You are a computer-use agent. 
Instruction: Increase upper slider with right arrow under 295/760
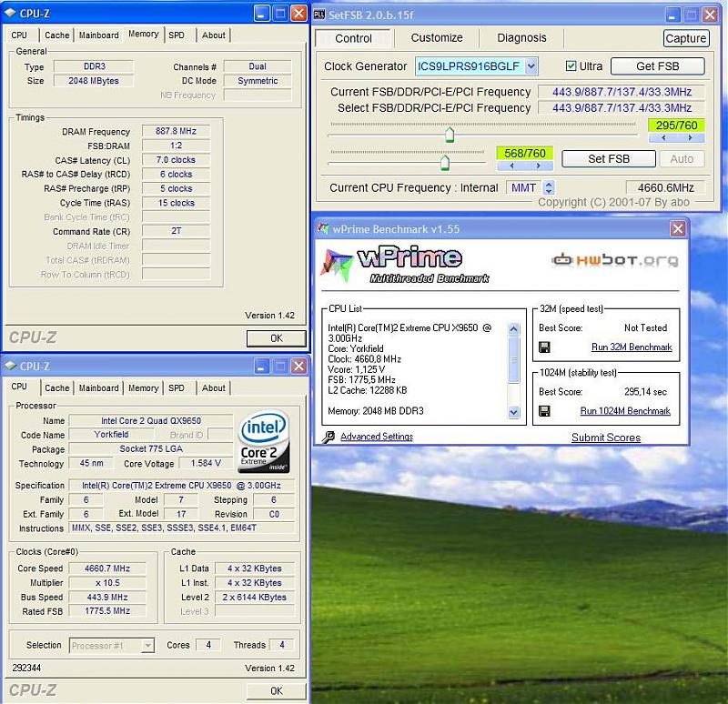pyautogui.click(x=691, y=138)
